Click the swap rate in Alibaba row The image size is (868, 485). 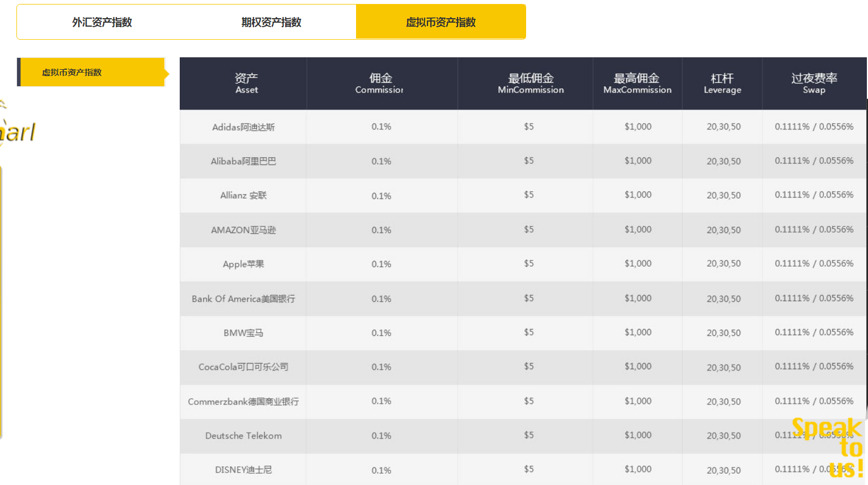click(x=814, y=161)
